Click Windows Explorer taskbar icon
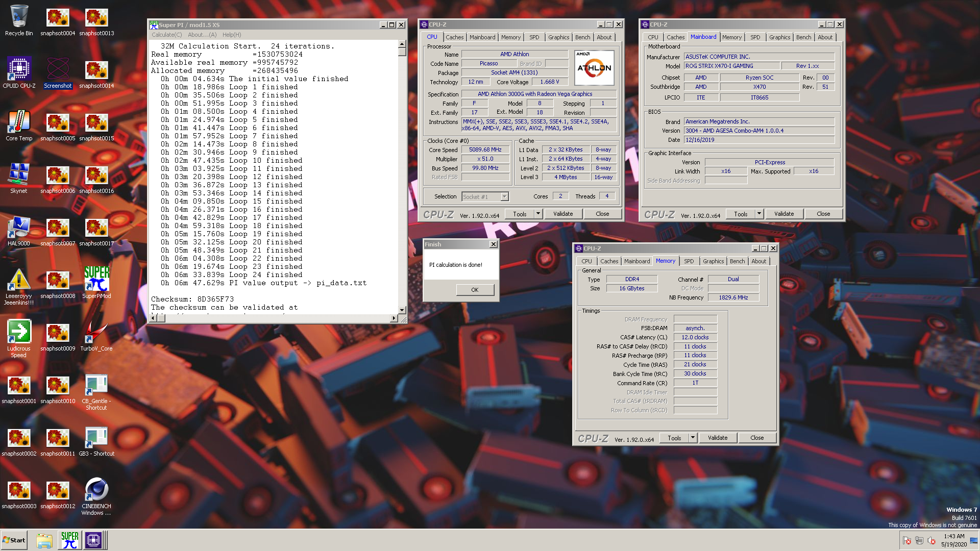This screenshot has width=980, height=551. (x=44, y=540)
